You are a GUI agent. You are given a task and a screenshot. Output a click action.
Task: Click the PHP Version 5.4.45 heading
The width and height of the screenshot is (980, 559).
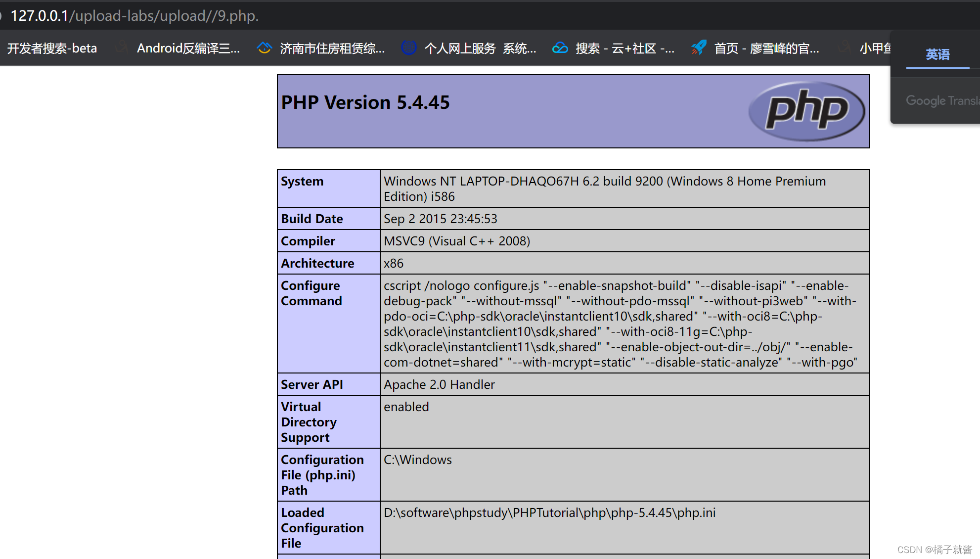pyautogui.click(x=365, y=102)
